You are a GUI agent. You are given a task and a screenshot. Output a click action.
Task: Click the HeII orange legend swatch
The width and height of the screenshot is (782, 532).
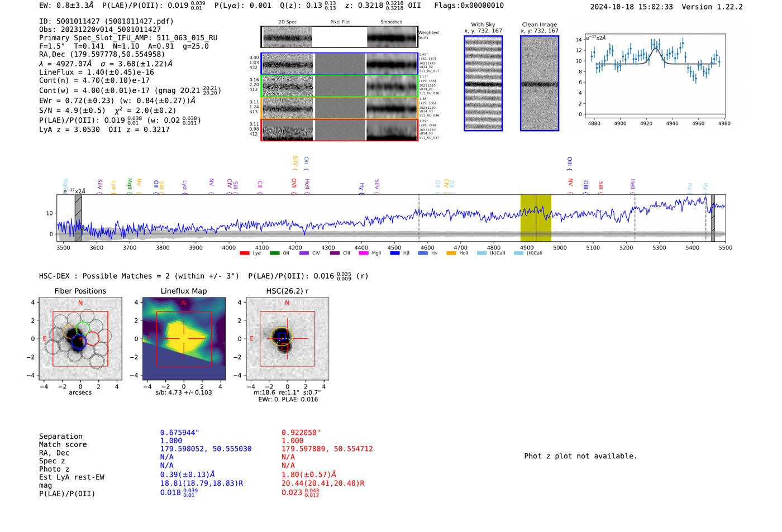tap(451, 253)
